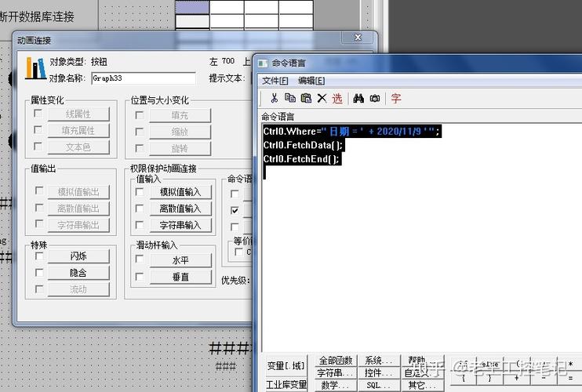Click the 隐含 button
582x392 pixels.
coord(78,273)
